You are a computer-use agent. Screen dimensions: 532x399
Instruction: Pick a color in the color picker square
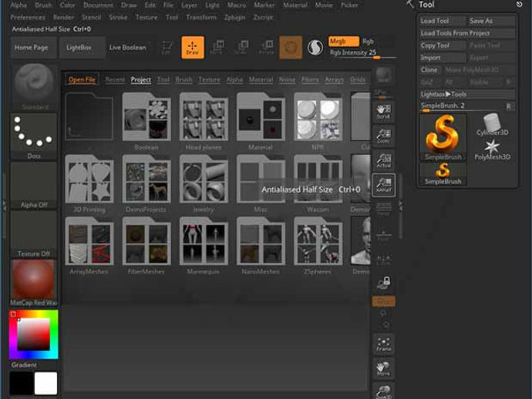coord(34,334)
